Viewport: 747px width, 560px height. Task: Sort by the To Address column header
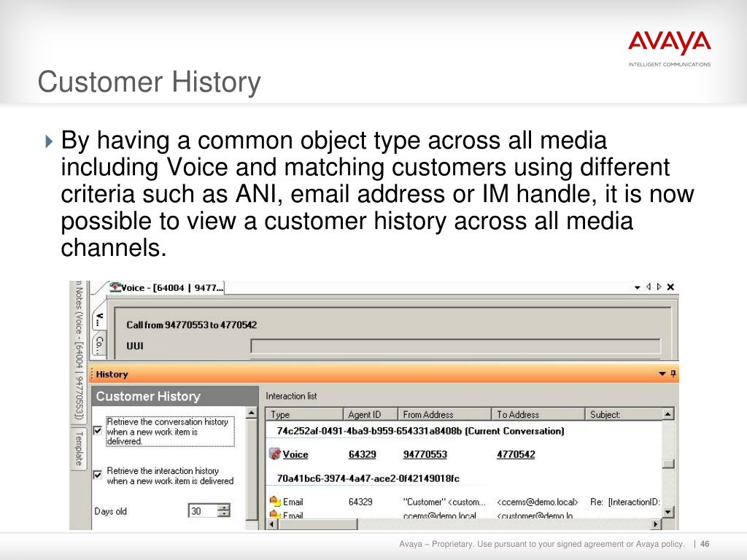(x=538, y=414)
